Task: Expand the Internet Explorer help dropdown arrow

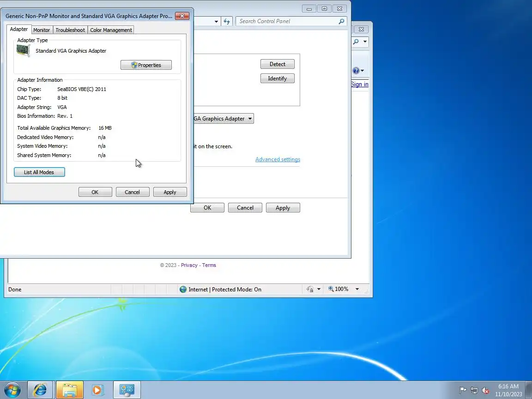Action: click(x=363, y=71)
